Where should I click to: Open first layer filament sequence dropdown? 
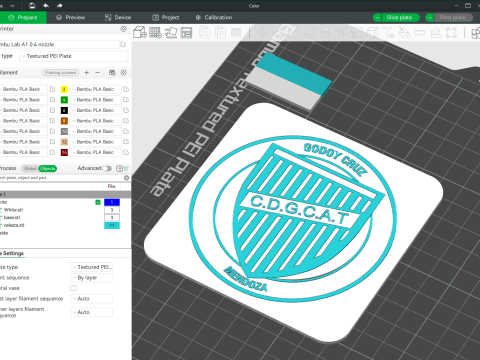coord(92,299)
